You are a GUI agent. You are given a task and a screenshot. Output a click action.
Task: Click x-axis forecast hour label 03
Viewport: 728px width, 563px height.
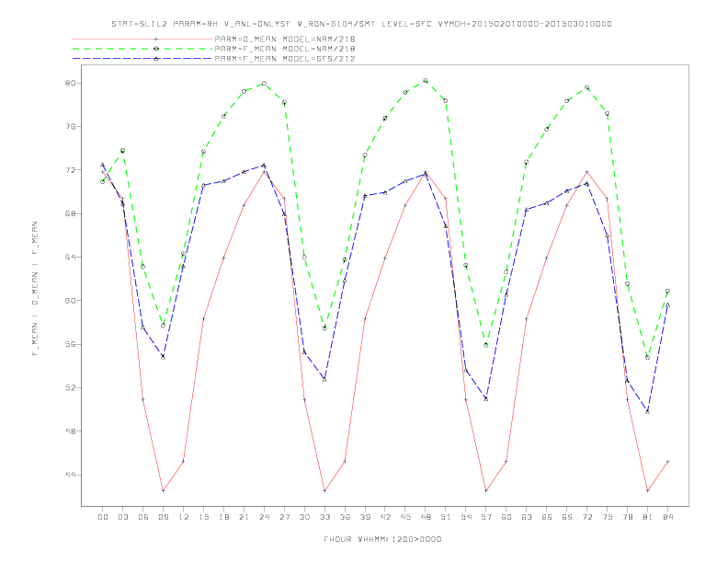tap(122, 517)
